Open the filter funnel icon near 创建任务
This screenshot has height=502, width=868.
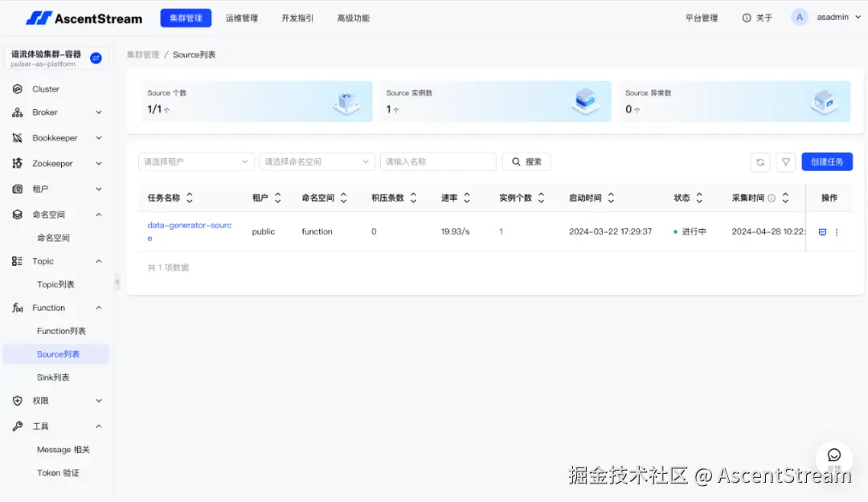[785, 161]
